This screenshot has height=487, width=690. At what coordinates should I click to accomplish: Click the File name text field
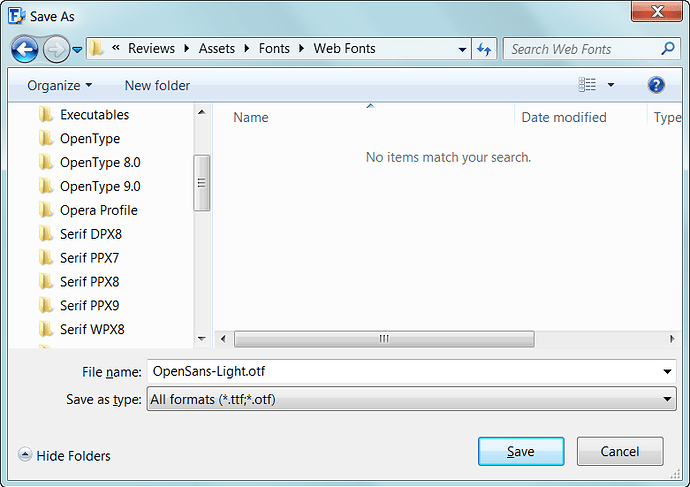400,372
